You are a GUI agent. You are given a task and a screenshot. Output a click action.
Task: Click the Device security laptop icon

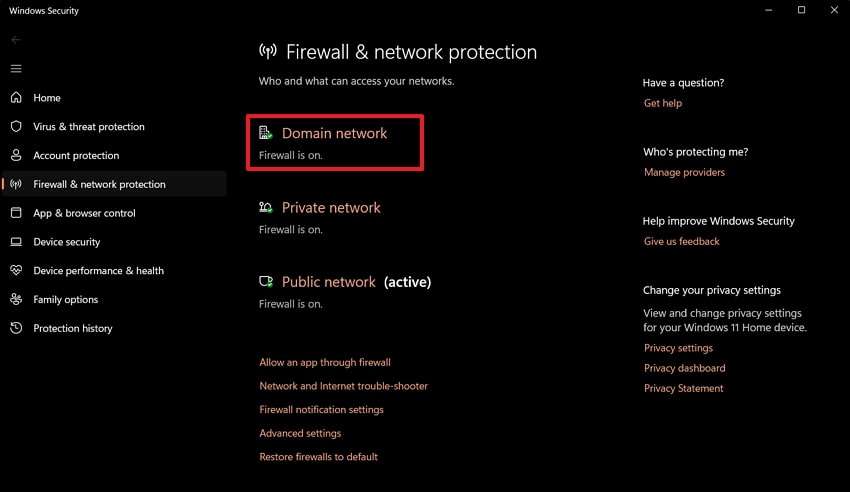pyautogui.click(x=15, y=242)
